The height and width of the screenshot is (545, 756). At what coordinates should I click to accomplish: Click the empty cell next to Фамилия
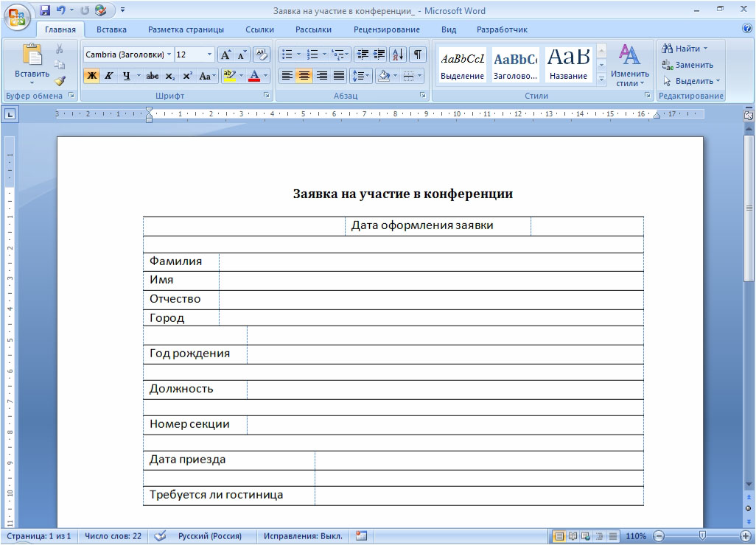431,261
